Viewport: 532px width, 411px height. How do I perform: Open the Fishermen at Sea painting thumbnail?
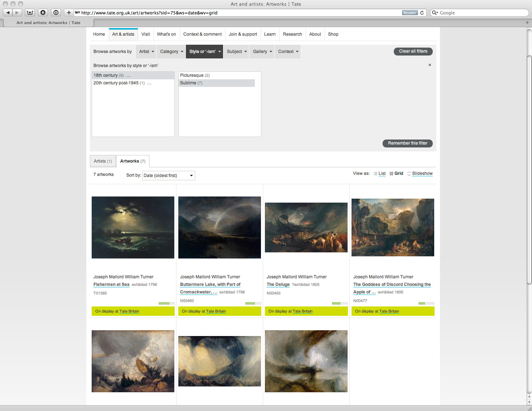[133, 227]
